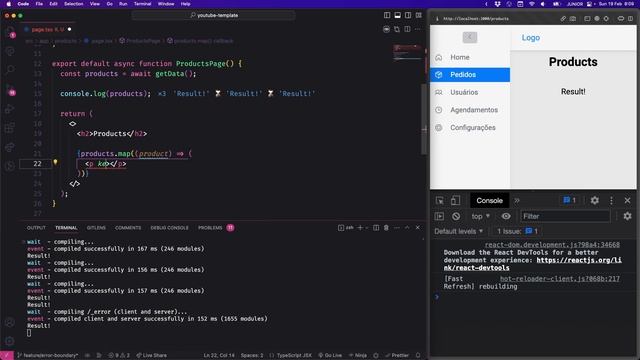Open the launch profile dropdown beside plus
640x360 pixels.
click(367, 228)
